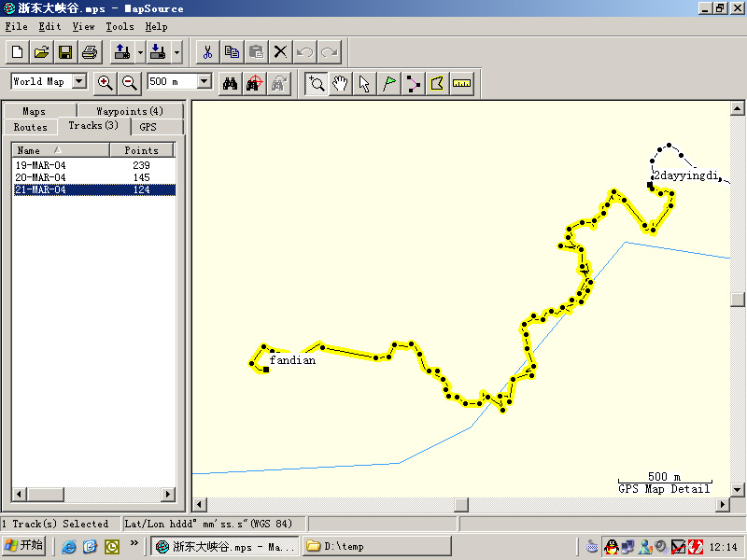
Task: Switch to the Waypoints (4) tab
Action: tap(130, 111)
